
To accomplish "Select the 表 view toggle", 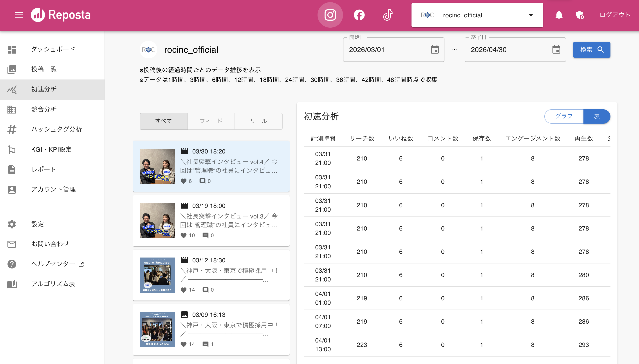I will (x=597, y=116).
